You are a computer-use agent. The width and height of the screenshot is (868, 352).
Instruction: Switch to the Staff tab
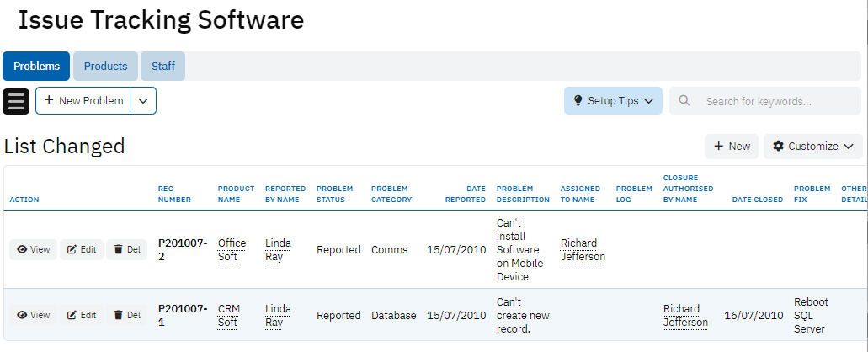coord(163,67)
